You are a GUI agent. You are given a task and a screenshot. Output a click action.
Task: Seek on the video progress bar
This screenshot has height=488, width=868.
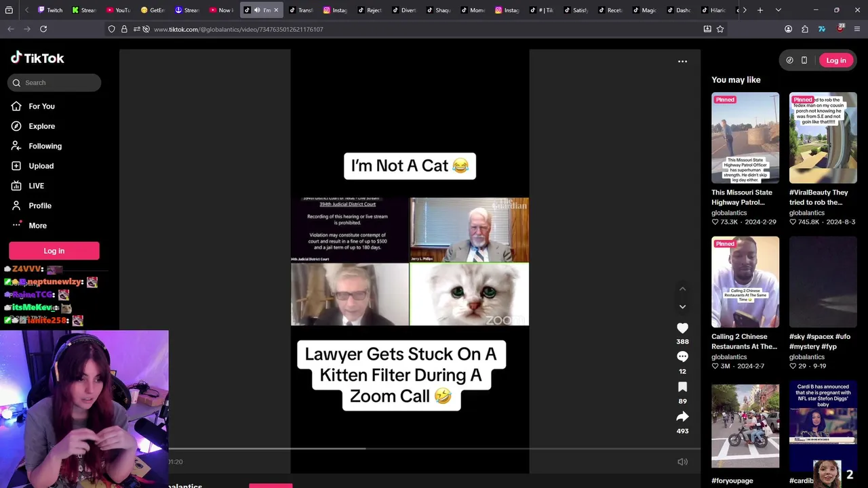(434, 449)
